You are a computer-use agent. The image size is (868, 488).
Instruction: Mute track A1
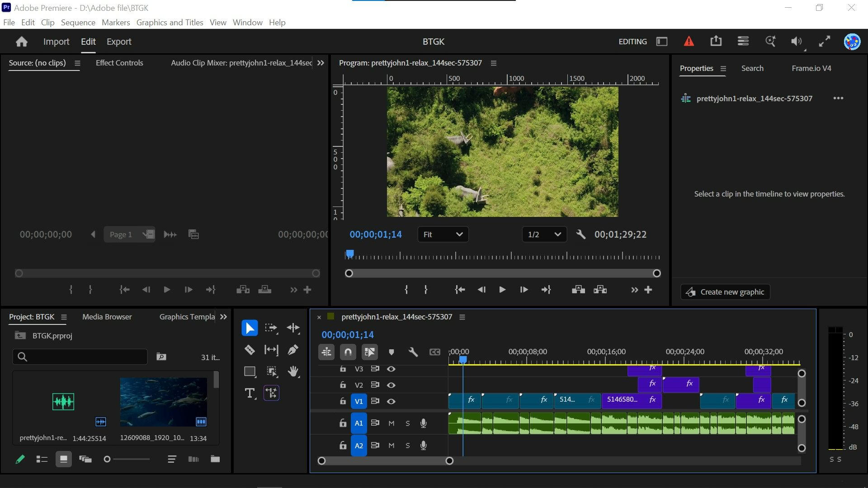click(x=392, y=423)
